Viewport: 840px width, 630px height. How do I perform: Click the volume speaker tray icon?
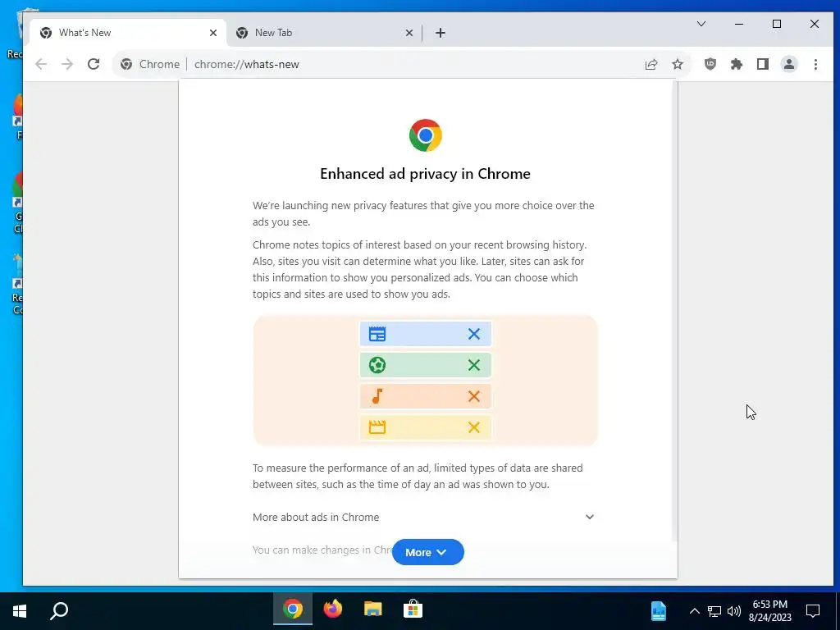[x=734, y=610]
